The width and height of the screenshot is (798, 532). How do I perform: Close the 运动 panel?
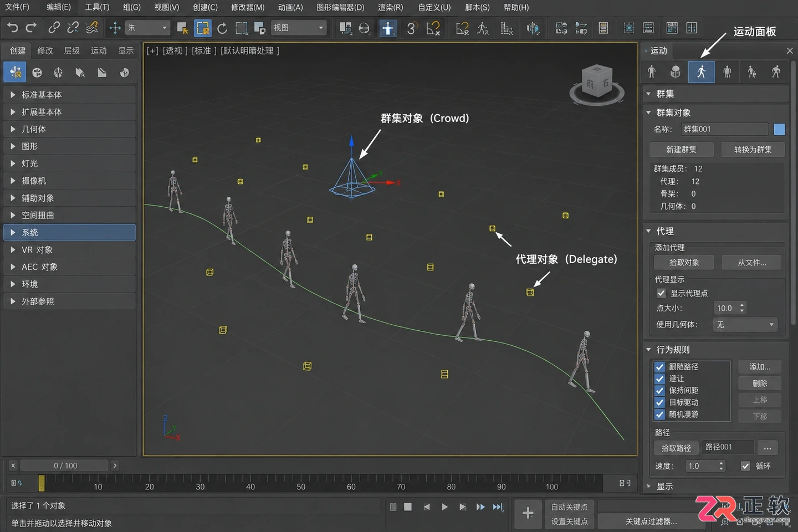(x=790, y=50)
